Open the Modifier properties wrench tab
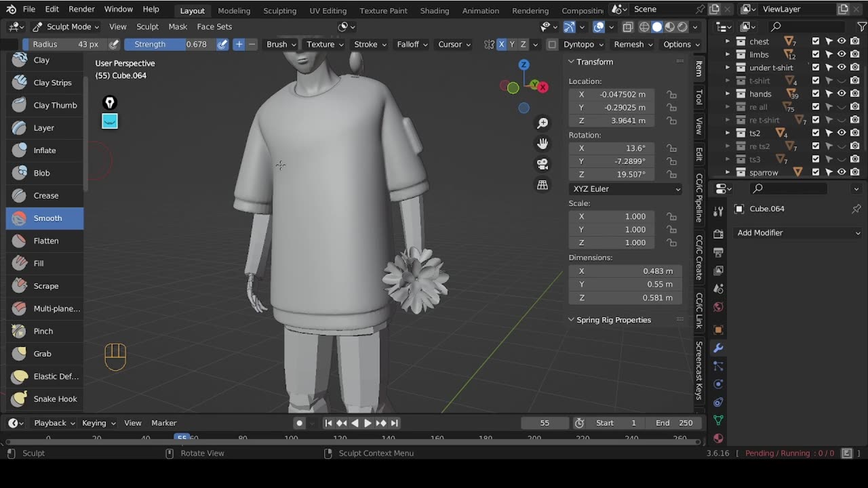This screenshot has width=868, height=488. [x=718, y=348]
